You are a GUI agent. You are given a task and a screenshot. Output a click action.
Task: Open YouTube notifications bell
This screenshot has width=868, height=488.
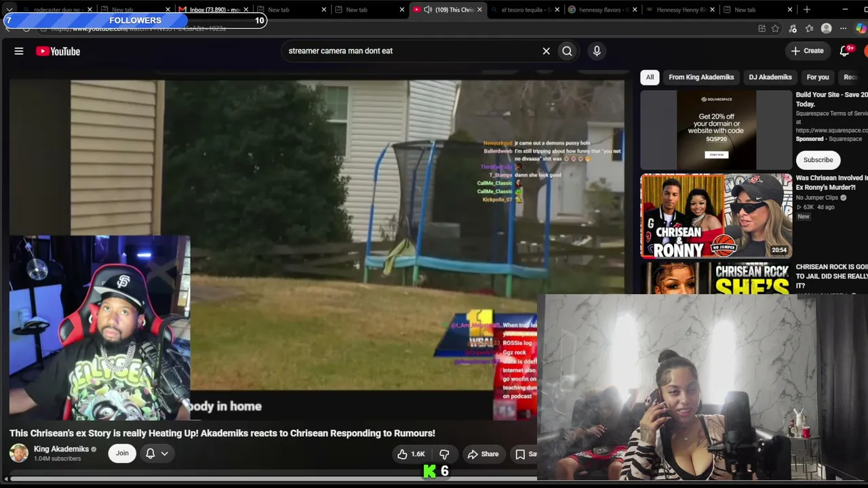click(x=845, y=51)
